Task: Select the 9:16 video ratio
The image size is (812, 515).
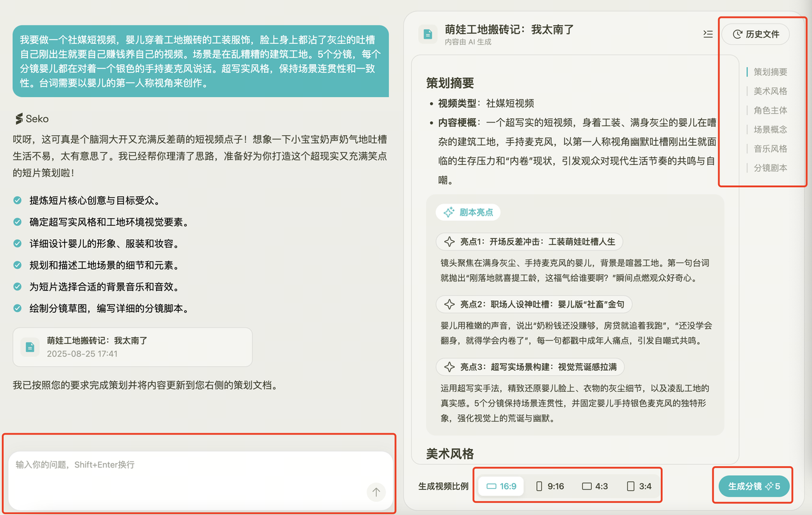Action: (549, 486)
